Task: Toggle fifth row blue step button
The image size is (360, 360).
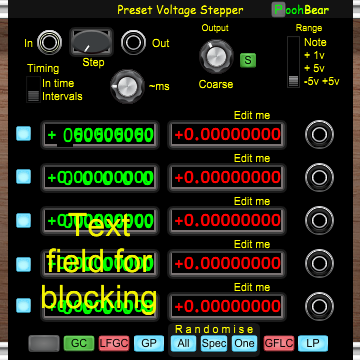Action: point(24,305)
